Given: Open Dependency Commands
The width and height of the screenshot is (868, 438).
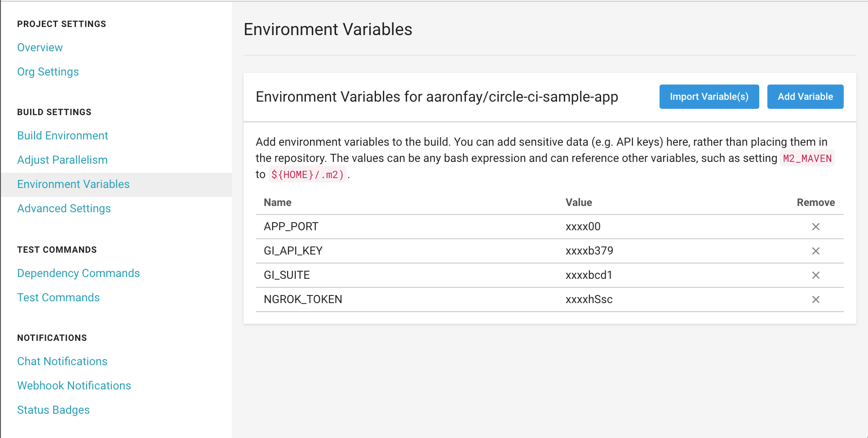Looking at the screenshot, I should (x=78, y=273).
